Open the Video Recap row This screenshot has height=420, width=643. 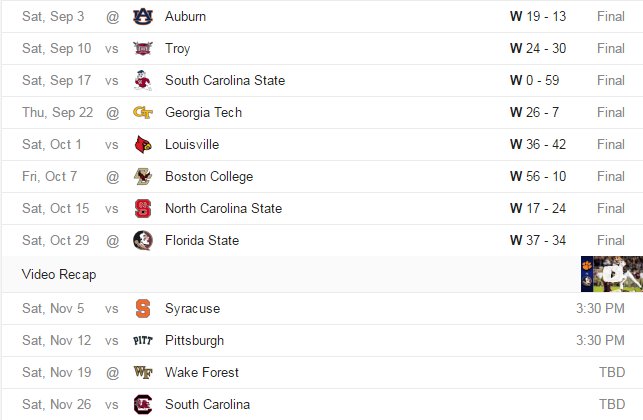coord(322,274)
